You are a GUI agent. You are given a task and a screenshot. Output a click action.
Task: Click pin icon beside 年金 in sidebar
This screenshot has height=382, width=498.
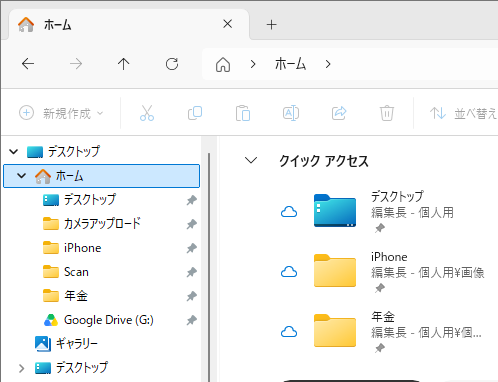tap(191, 296)
